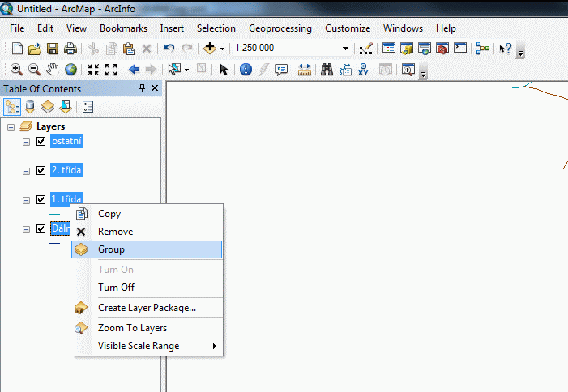This screenshot has height=392, width=568.
Task: Open the Go To XY tool
Action: [x=363, y=69]
